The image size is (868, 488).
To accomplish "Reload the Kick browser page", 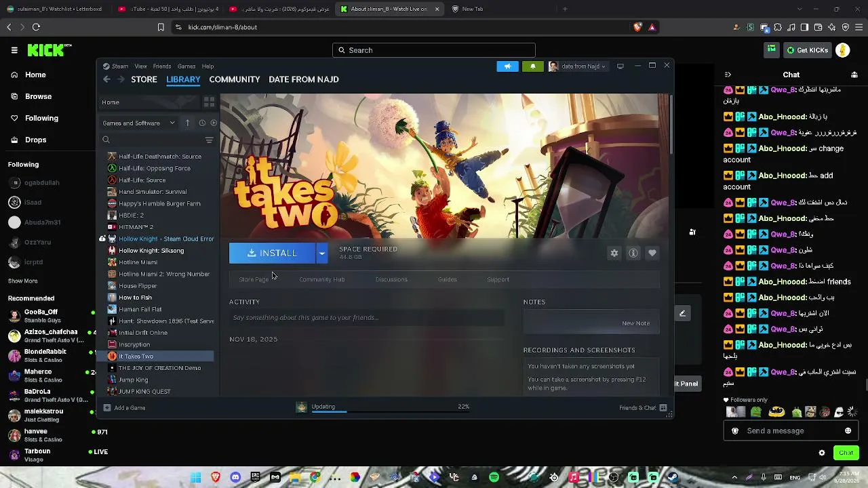I will 36,27.
